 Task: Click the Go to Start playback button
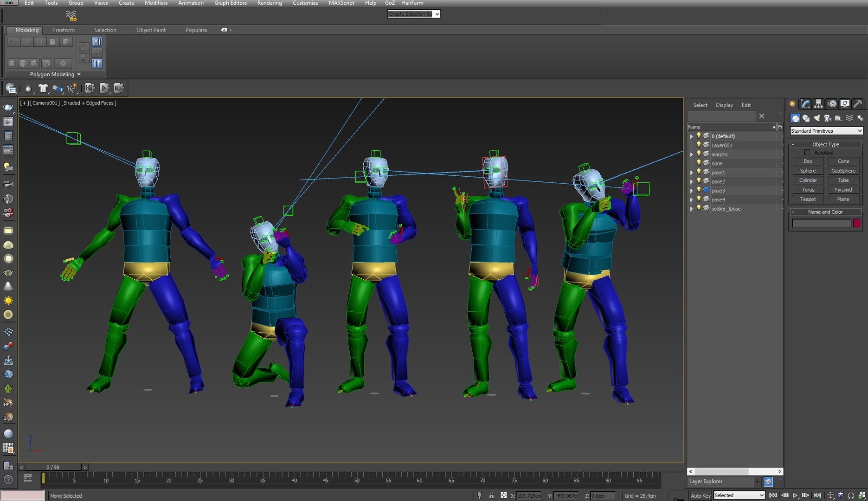773,495
